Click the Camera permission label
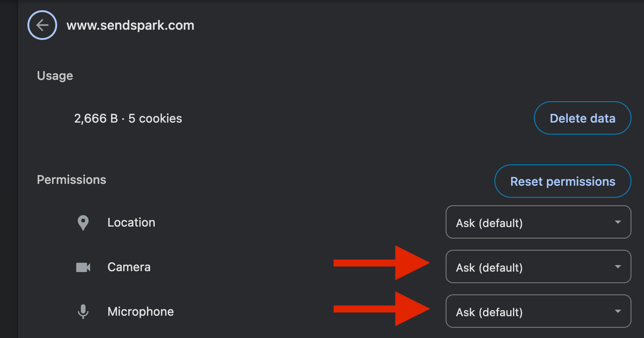 [129, 267]
